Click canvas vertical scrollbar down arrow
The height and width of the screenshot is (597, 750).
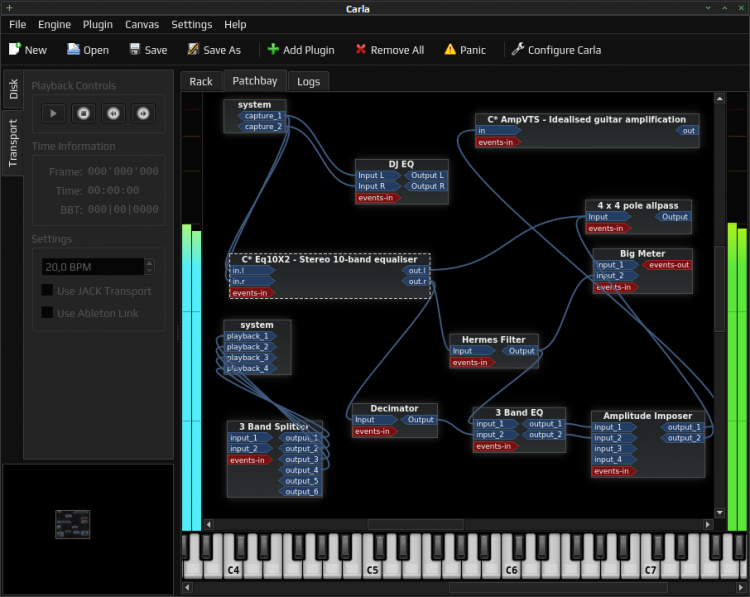coord(719,512)
